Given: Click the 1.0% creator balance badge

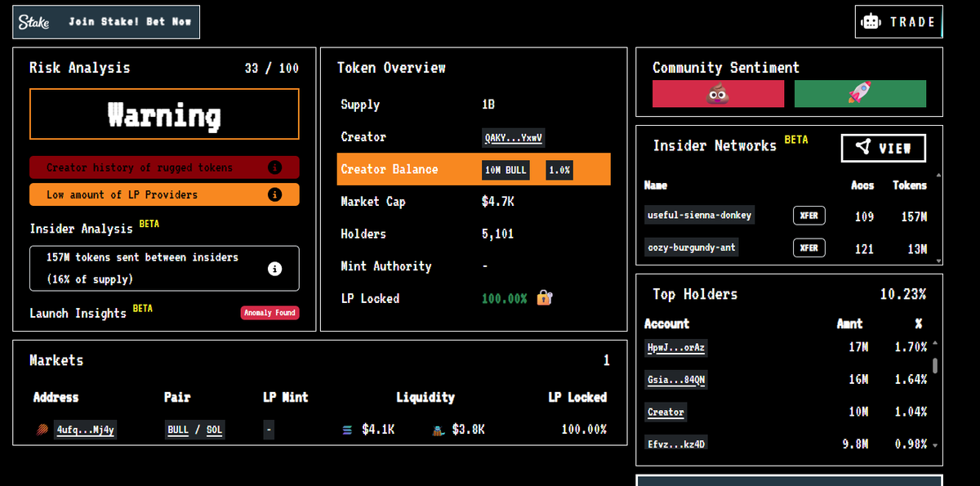Looking at the screenshot, I should tap(559, 170).
